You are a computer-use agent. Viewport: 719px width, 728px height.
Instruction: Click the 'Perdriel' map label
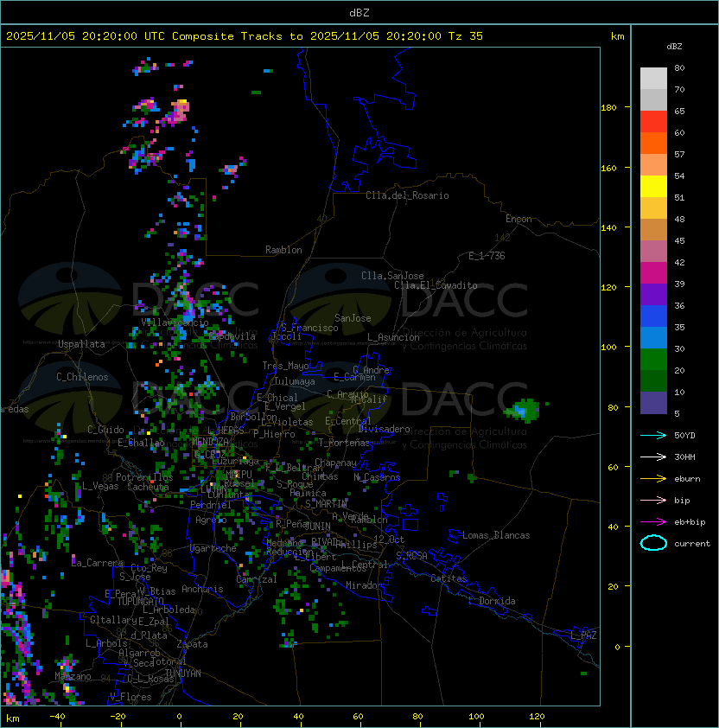click(211, 505)
